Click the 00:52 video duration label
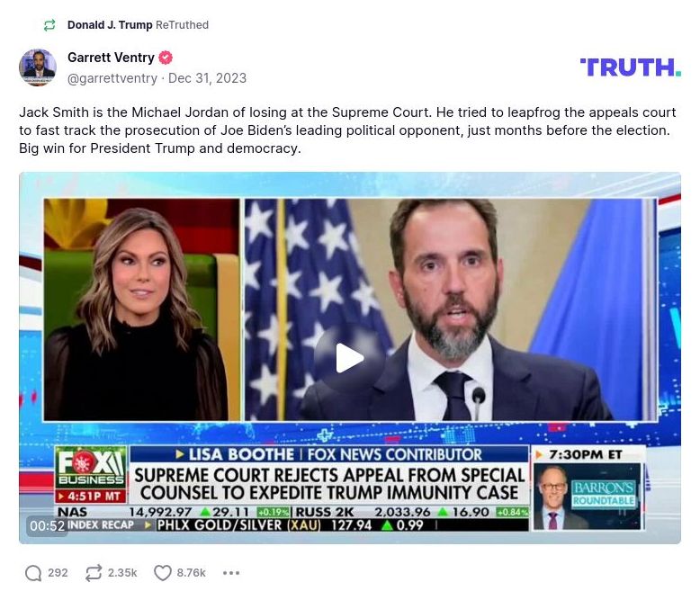 [x=48, y=526]
